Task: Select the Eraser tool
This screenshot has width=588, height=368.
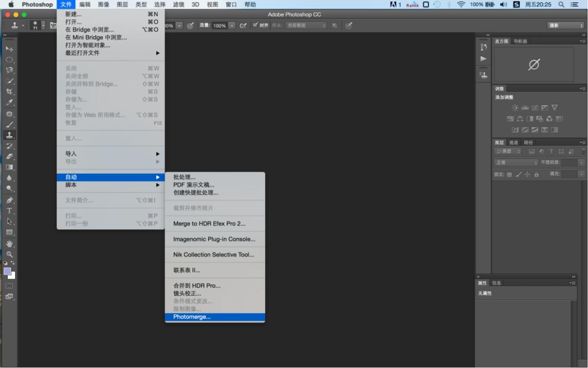Action: (9, 157)
